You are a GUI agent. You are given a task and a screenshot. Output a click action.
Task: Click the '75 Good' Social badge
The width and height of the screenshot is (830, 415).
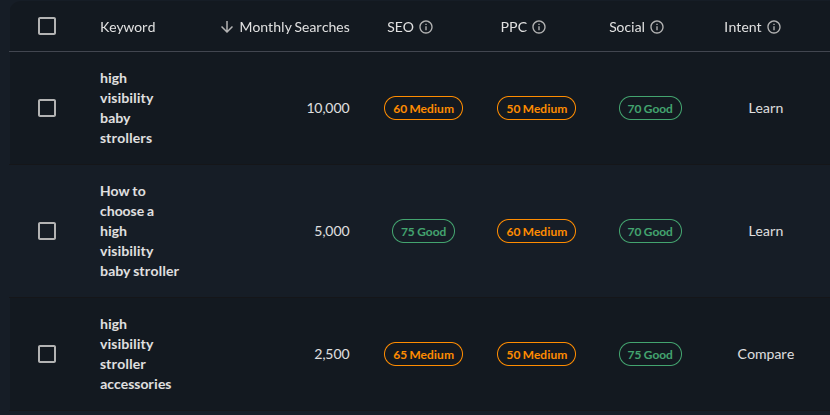tap(650, 354)
